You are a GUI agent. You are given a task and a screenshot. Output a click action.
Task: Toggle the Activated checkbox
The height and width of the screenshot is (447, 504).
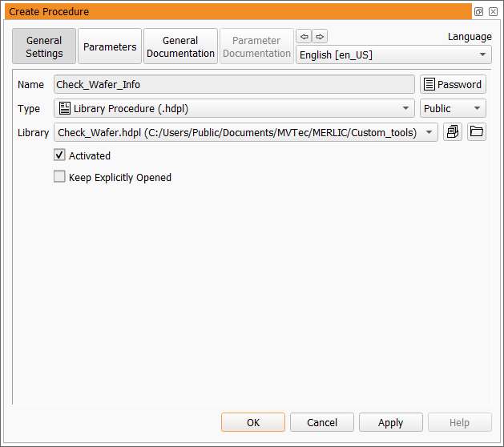(x=59, y=155)
